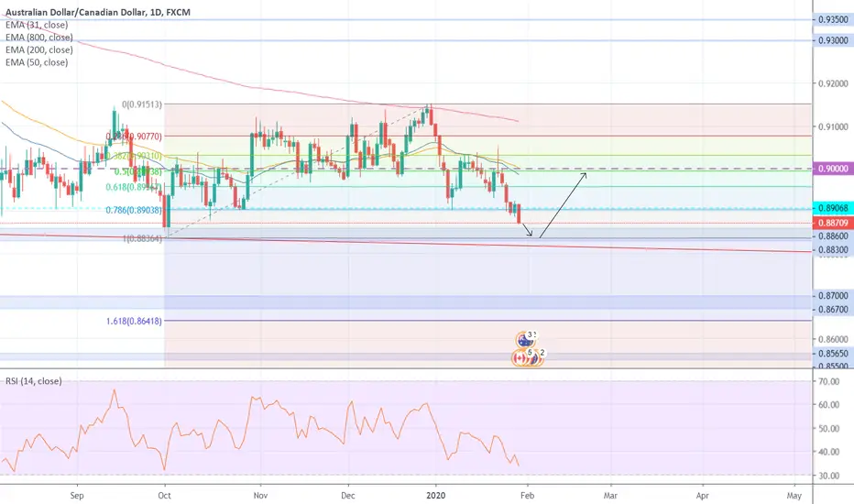The height and width of the screenshot is (504, 854).
Task: Click the purple 0.90000 price label
Action: pyautogui.click(x=833, y=169)
